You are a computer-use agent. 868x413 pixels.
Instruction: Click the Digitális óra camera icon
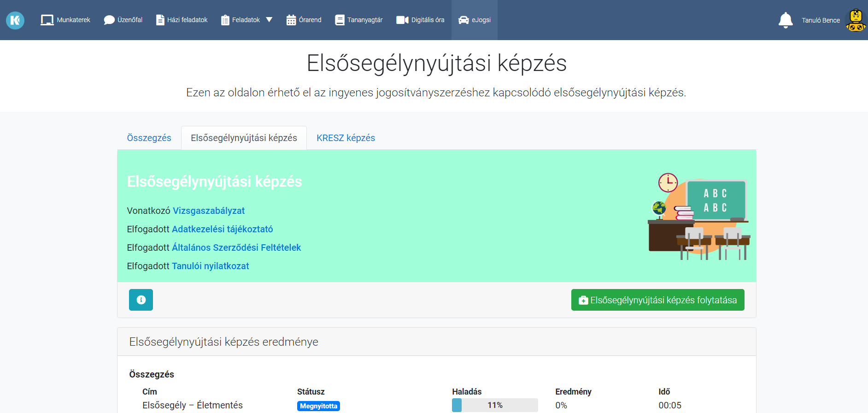click(402, 20)
